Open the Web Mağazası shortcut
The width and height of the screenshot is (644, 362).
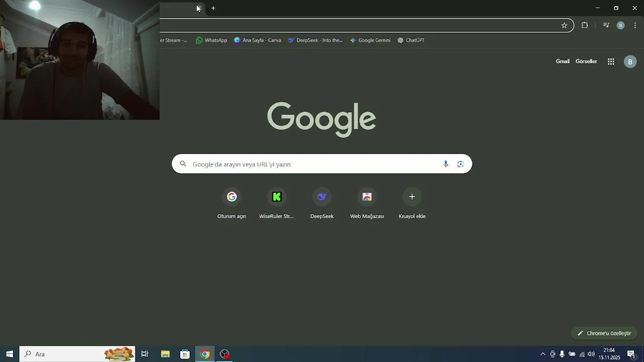click(367, 204)
